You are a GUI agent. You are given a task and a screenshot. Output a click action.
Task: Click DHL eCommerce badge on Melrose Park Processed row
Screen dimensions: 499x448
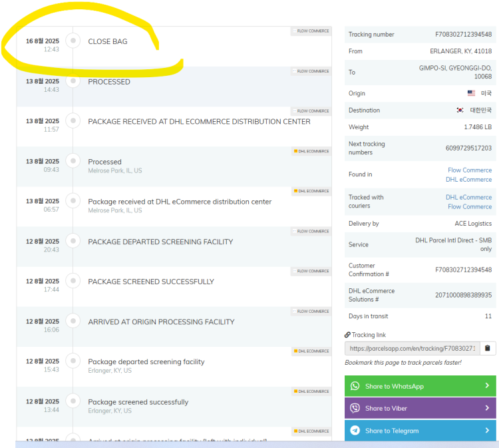pyautogui.click(x=311, y=151)
